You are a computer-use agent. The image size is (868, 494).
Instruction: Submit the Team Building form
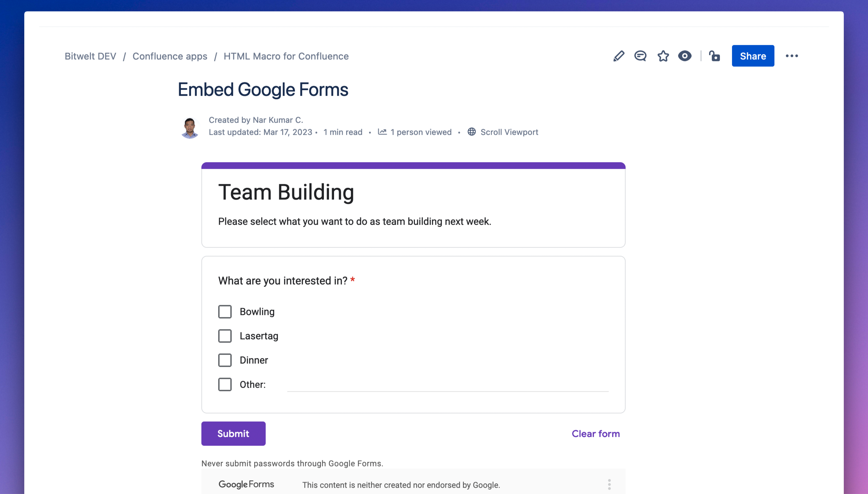[233, 433]
